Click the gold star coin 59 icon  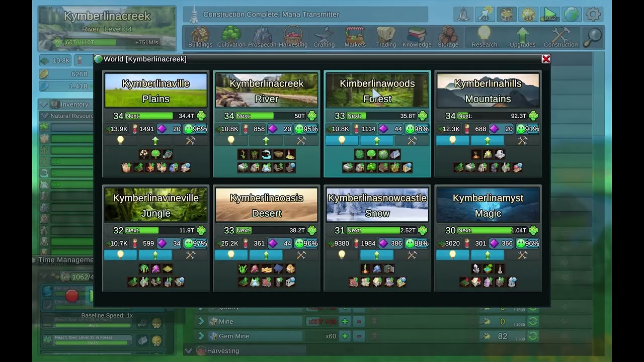pyautogui.click(x=528, y=14)
